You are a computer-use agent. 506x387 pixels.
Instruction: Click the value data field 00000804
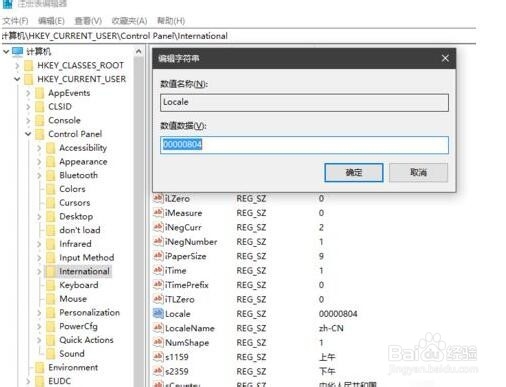(x=304, y=145)
